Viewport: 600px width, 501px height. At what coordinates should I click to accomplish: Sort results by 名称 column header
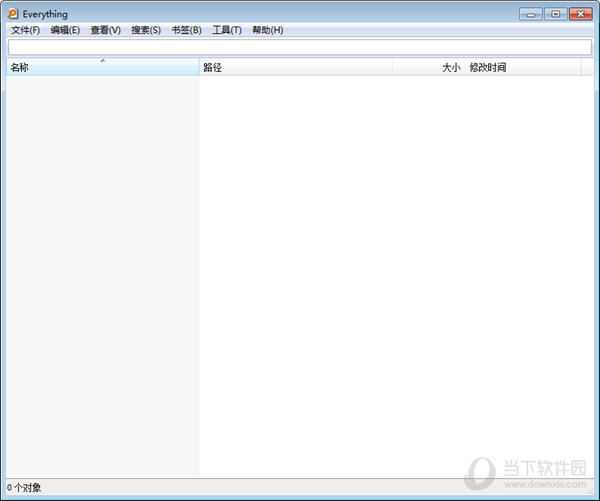point(103,67)
